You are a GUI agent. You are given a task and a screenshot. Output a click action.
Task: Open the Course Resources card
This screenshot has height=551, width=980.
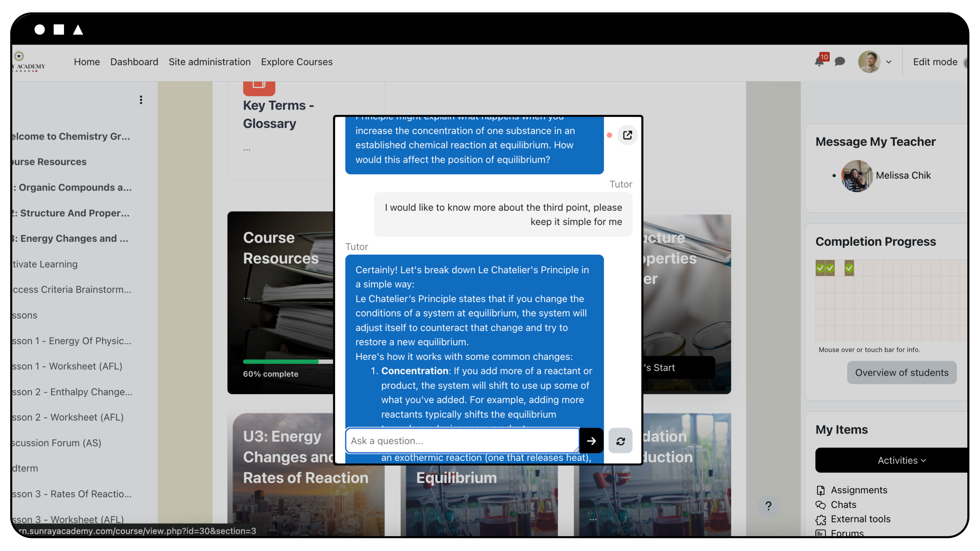point(280,302)
